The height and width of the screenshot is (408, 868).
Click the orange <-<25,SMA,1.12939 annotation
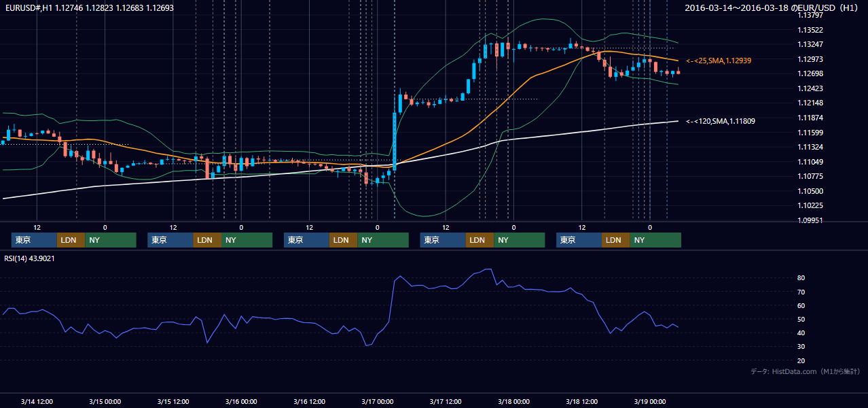point(718,61)
